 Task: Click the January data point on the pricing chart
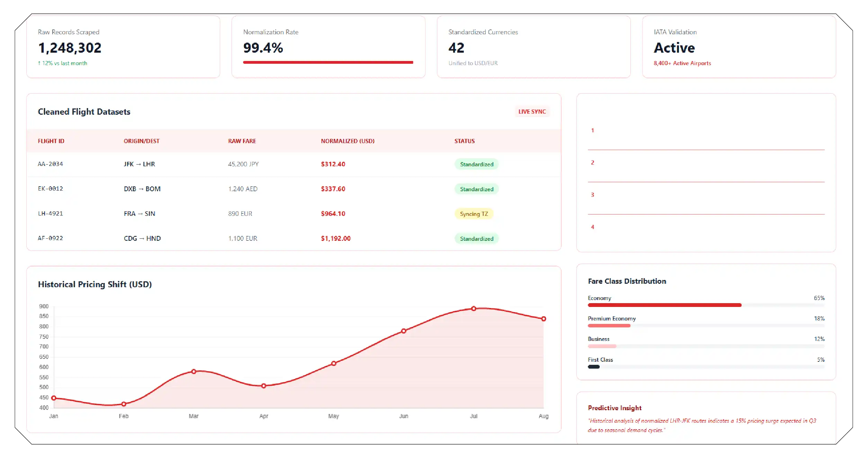(x=54, y=398)
